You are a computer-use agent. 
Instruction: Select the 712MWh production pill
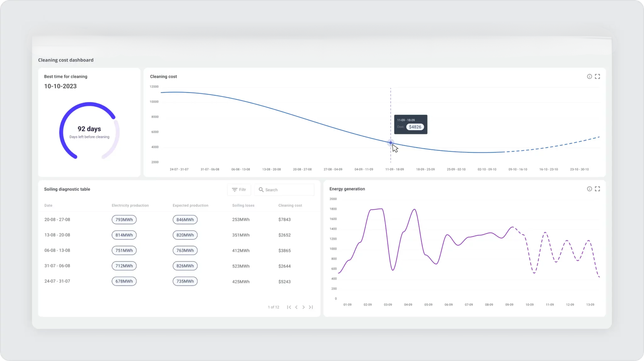[x=124, y=266]
